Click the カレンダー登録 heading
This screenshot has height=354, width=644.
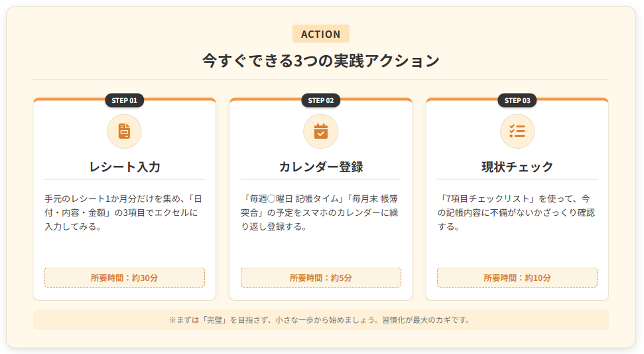pos(321,167)
